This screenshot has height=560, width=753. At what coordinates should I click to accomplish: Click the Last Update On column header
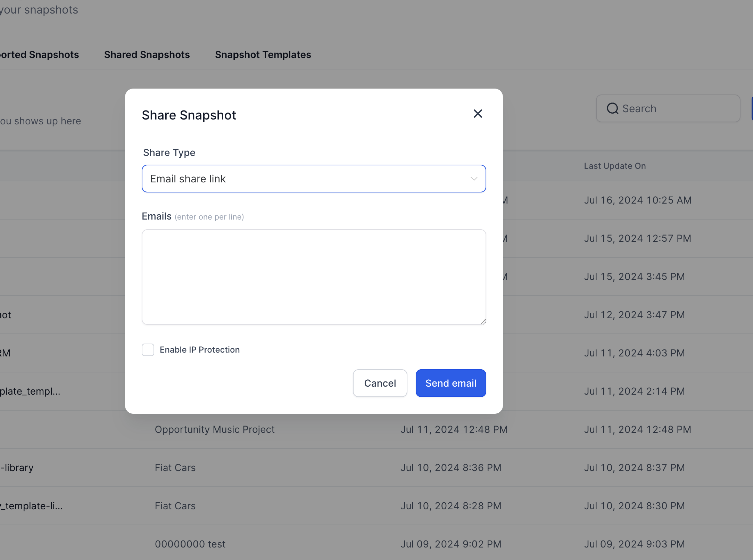click(614, 166)
